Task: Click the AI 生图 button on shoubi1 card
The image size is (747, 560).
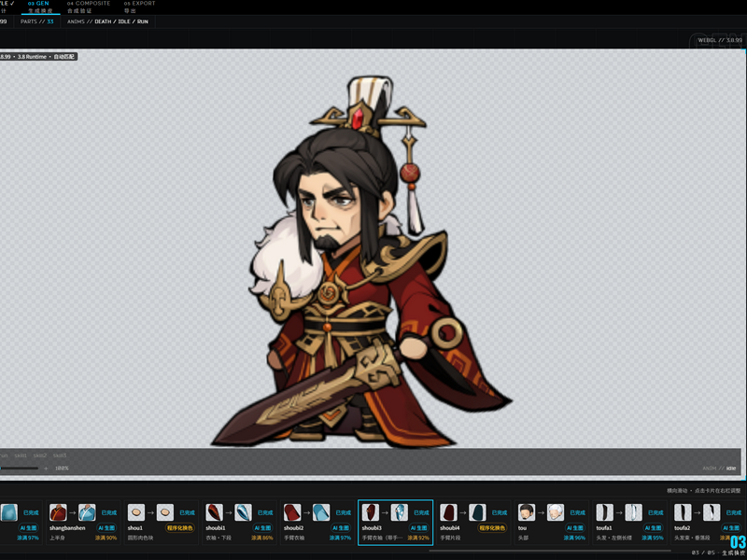Action: click(263, 528)
